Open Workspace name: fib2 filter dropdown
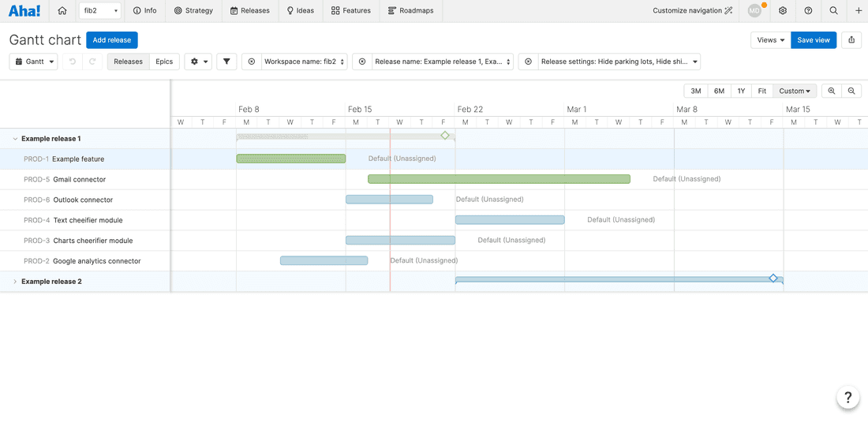 point(305,62)
